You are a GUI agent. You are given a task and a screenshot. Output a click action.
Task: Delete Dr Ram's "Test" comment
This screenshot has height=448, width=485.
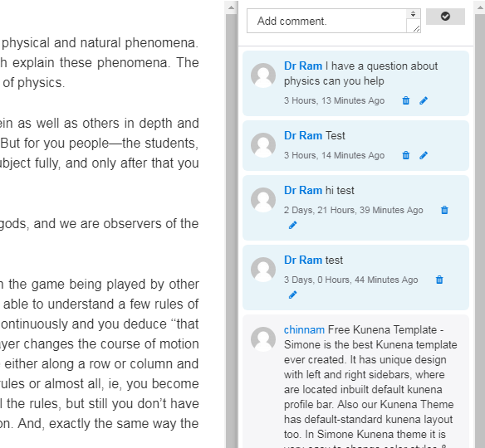[x=406, y=155]
